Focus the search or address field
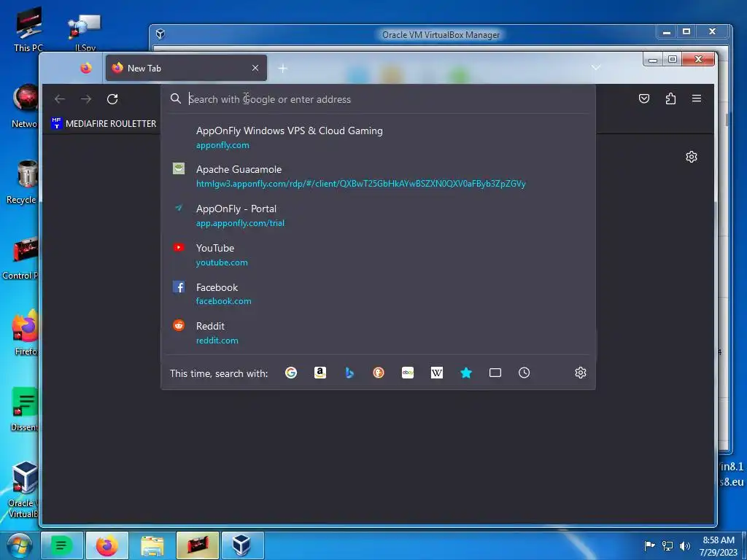This screenshot has height=560, width=747. [x=379, y=99]
